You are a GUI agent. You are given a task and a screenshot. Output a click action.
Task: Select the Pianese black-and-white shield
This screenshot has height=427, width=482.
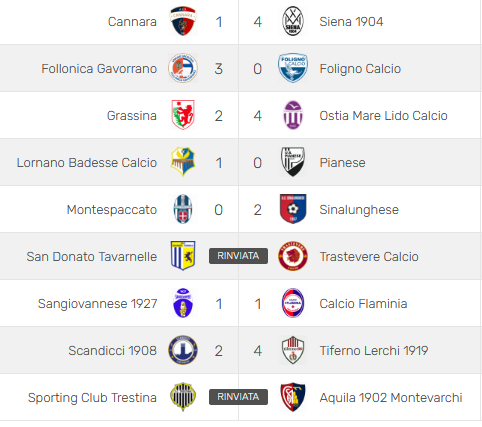pos(293,162)
